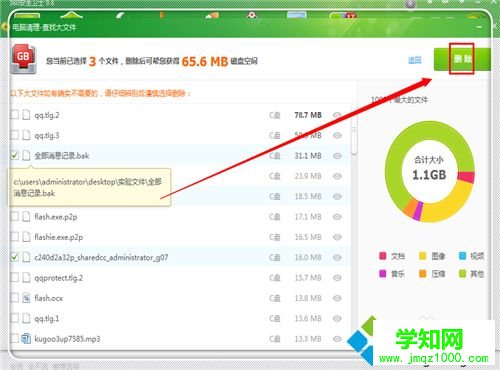This screenshot has width=500, height=370.
Task: Click the ocx file icon beside flash.ocx
Action: (26, 298)
